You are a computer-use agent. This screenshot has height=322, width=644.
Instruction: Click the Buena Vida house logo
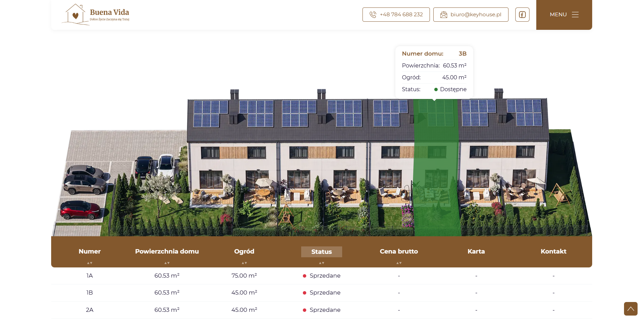[96, 15]
